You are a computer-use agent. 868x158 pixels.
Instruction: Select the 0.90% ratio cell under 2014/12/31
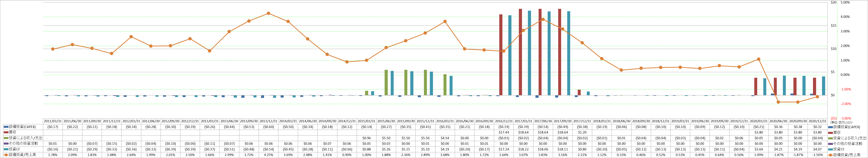[347, 155]
